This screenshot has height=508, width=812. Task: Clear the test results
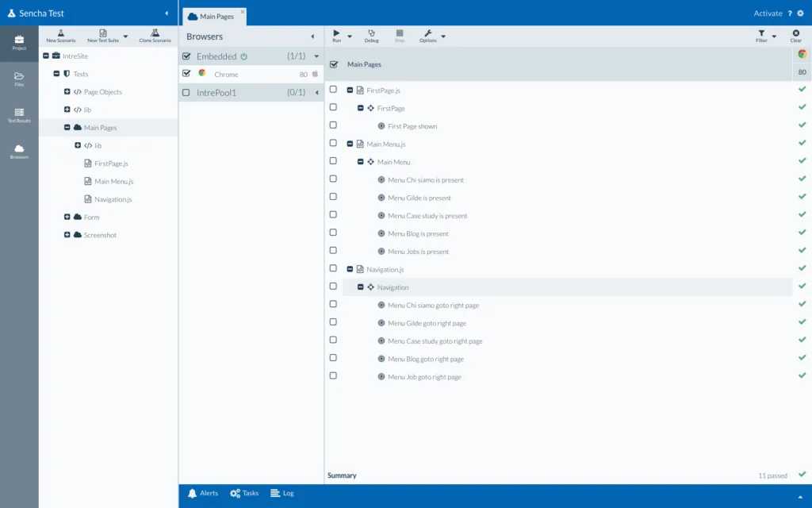[796, 36]
